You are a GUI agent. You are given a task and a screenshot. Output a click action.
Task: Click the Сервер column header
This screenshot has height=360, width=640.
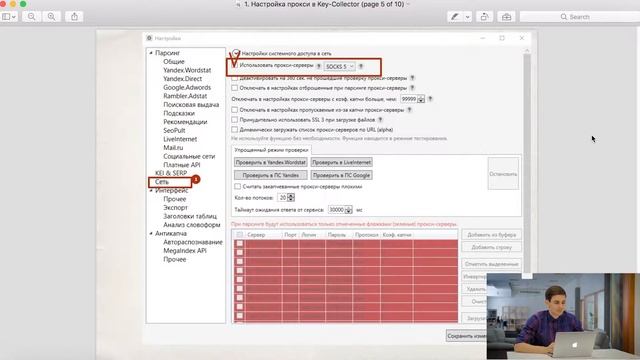(x=263, y=235)
